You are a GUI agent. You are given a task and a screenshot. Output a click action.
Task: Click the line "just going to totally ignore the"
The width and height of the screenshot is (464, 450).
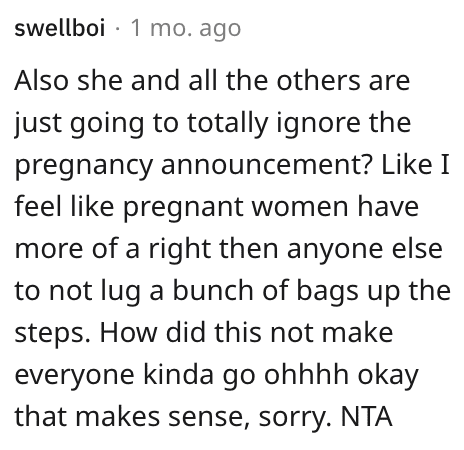click(213, 125)
